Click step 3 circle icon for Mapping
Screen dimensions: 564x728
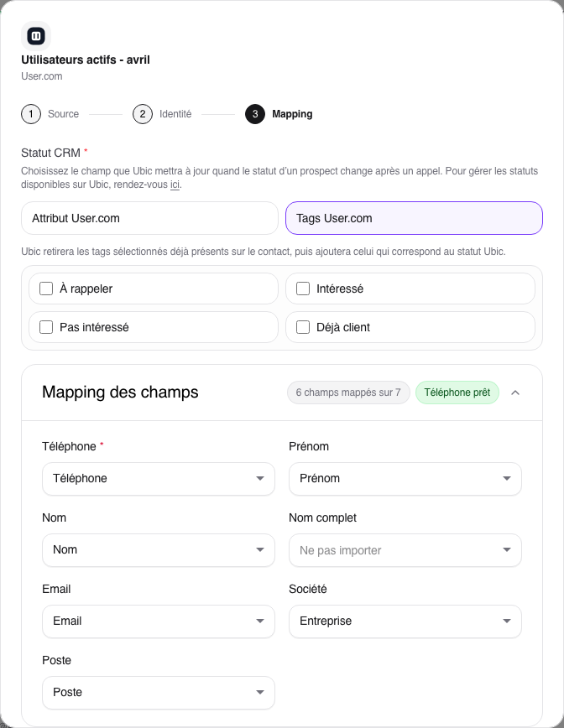point(255,114)
